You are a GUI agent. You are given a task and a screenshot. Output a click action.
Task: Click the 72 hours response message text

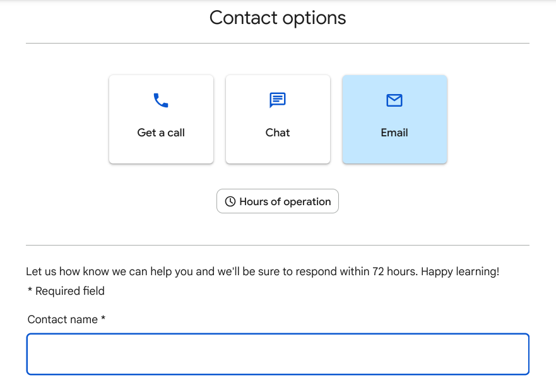(263, 271)
